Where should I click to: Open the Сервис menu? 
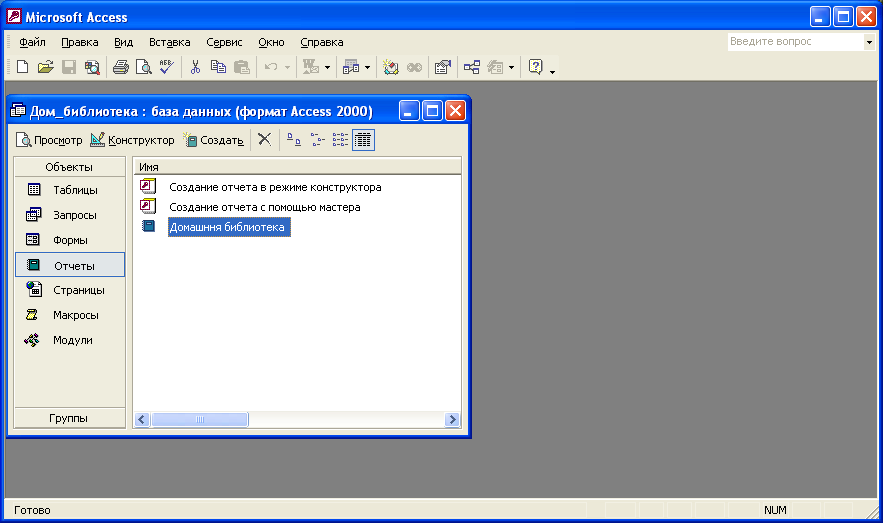[224, 42]
